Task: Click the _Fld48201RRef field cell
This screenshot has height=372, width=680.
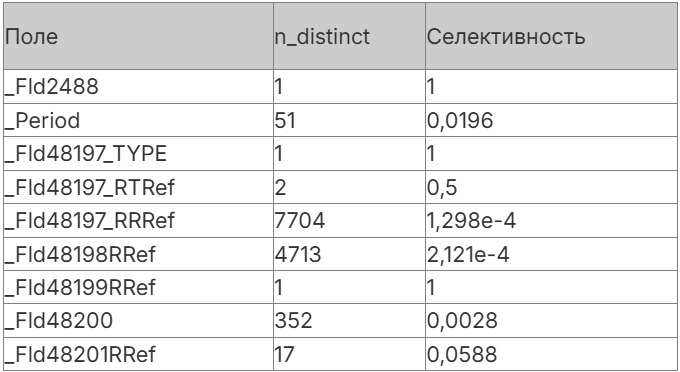Action: [138, 354]
